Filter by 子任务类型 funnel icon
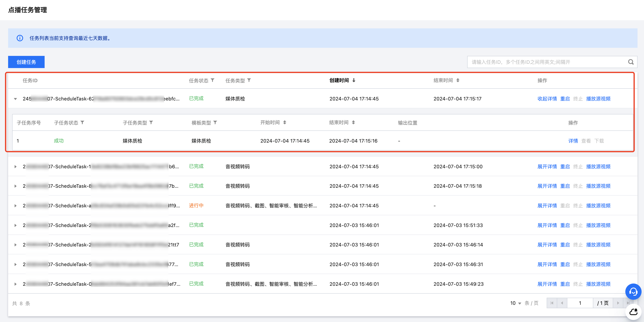 click(151, 123)
